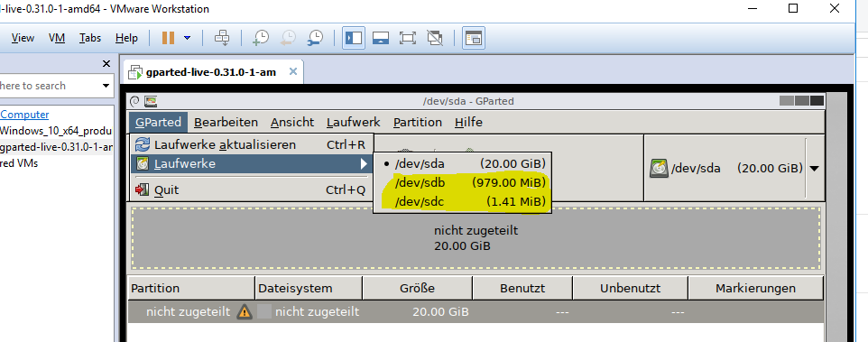
Task: Sort by the Partition column header
Action: point(191,289)
